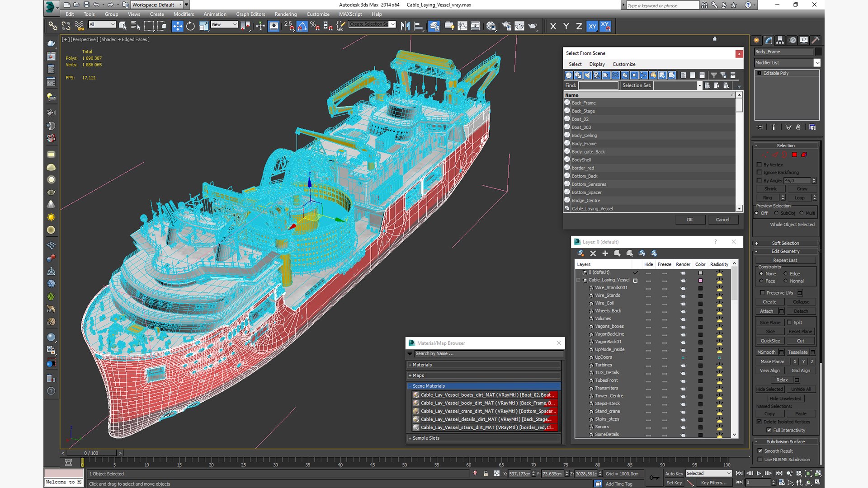Select the Move transform tool
The image size is (868, 488).
click(177, 26)
